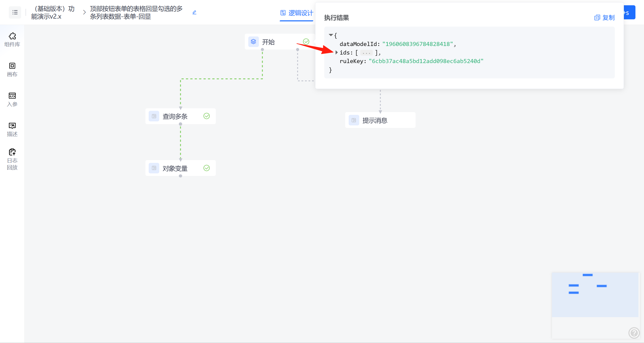Click the minimap overview thumbnail
This screenshot has width=644, height=343.
595,295
